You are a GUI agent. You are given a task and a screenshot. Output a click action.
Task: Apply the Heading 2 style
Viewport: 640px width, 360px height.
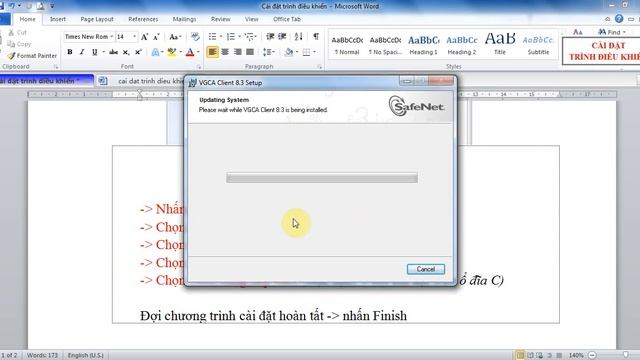(462, 45)
